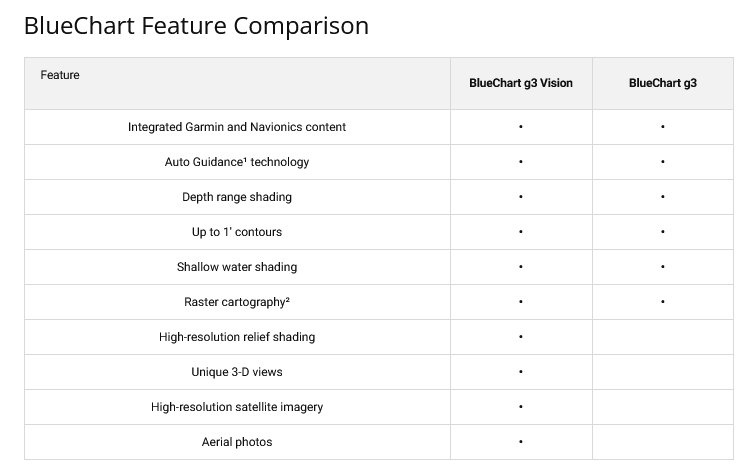Select the Feature column header
The image size is (746, 474).
point(60,75)
